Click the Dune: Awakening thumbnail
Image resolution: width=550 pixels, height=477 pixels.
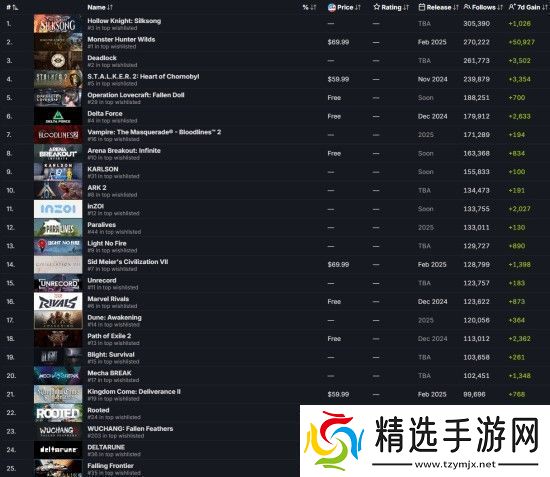(58, 320)
